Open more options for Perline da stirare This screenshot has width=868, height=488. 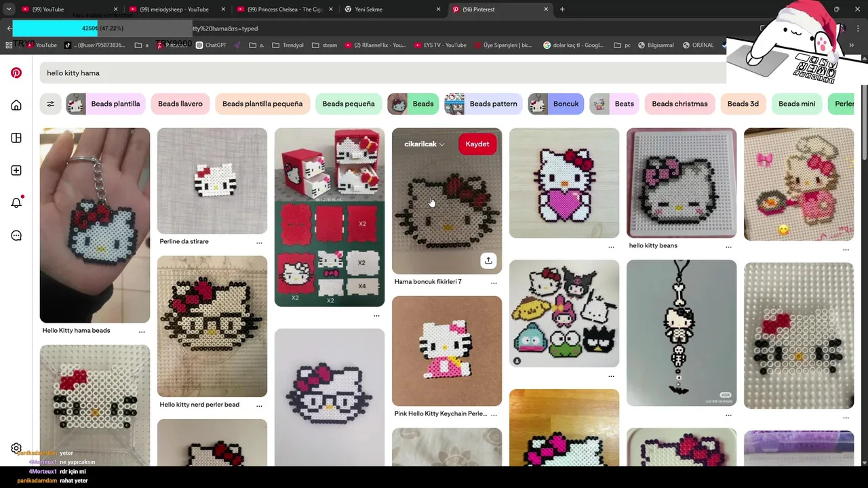tap(259, 242)
